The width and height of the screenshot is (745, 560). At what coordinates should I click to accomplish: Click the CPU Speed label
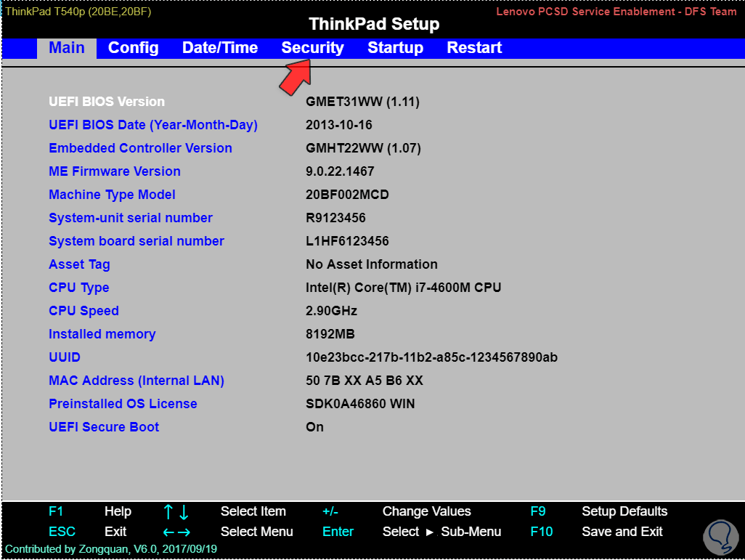(84, 312)
